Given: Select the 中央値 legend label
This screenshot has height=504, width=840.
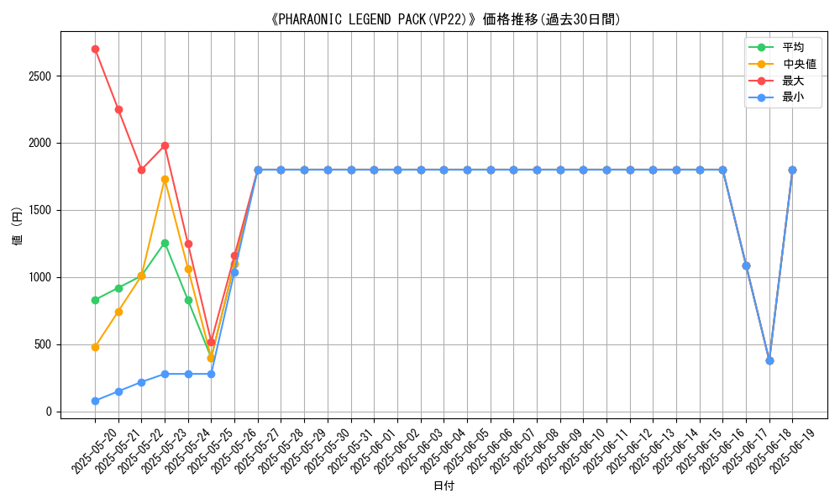Looking at the screenshot, I should [800, 65].
